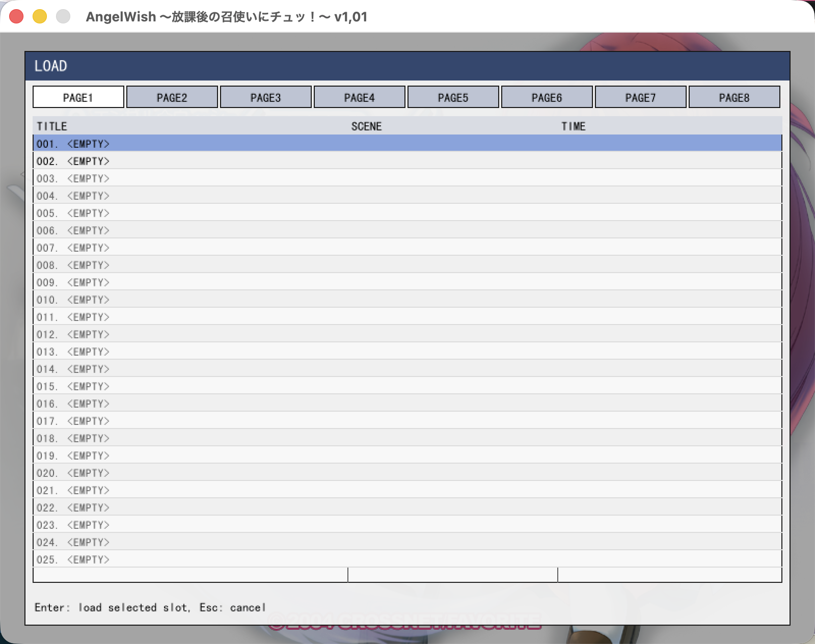Close the AngelWish window
The image size is (815, 644).
pos(16,16)
